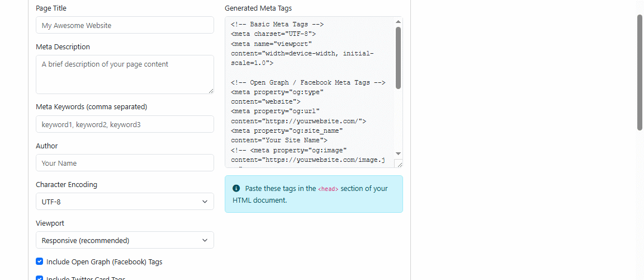Click the 'content="Your Site Name">' line

[280, 140]
